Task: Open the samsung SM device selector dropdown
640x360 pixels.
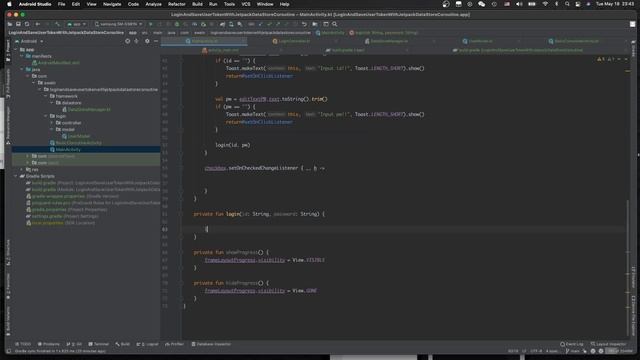Action: [118, 24]
